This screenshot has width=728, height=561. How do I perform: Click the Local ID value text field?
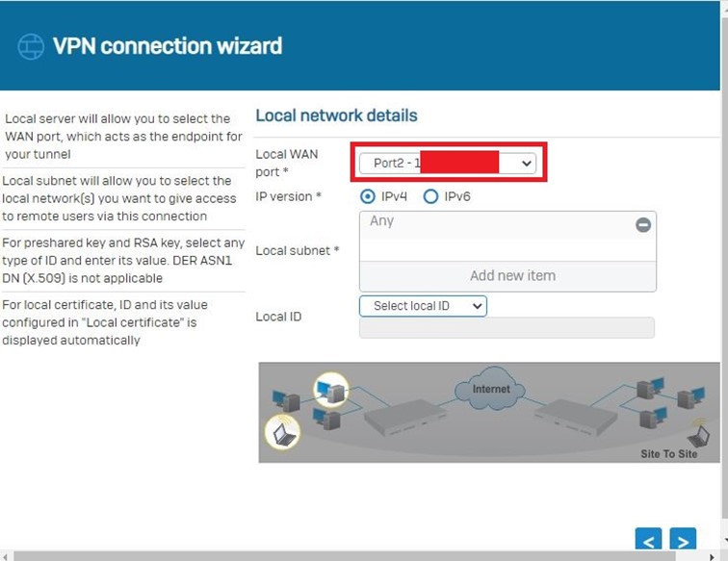click(x=507, y=328)
